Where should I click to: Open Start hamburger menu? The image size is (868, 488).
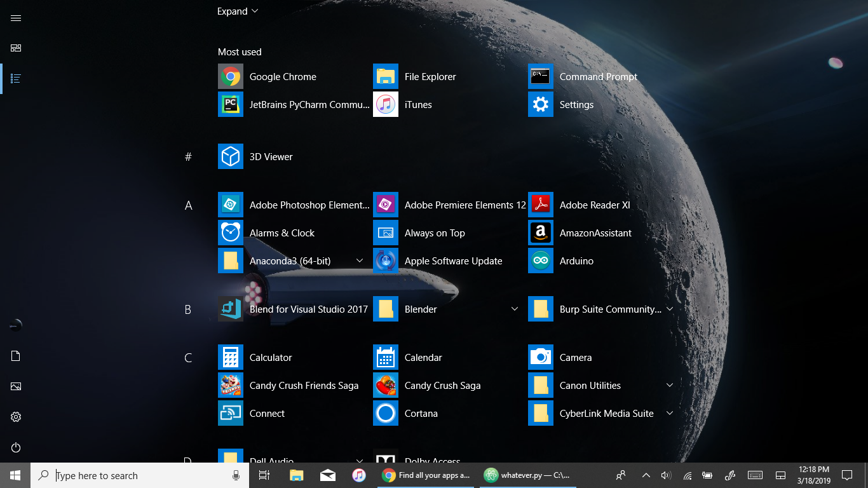[16, 18]
